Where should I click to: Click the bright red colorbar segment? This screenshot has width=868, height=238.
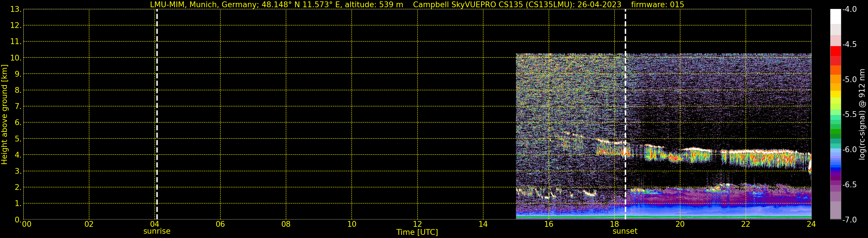coord(835,51)
